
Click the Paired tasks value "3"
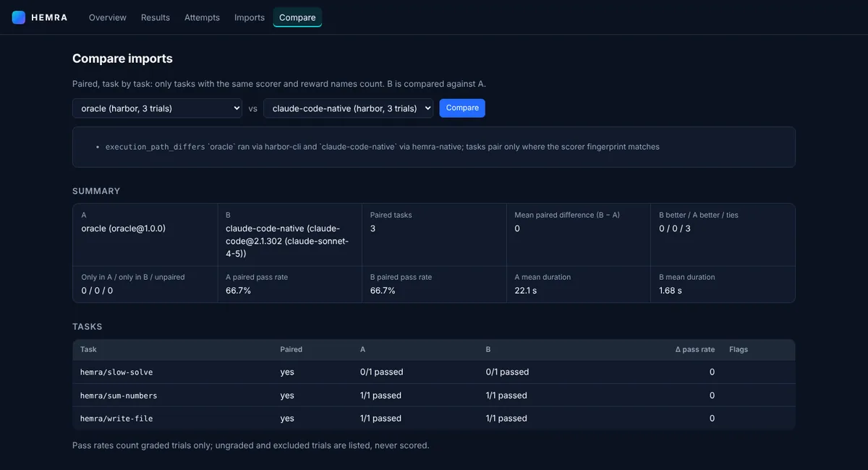(x=373, y=228)
